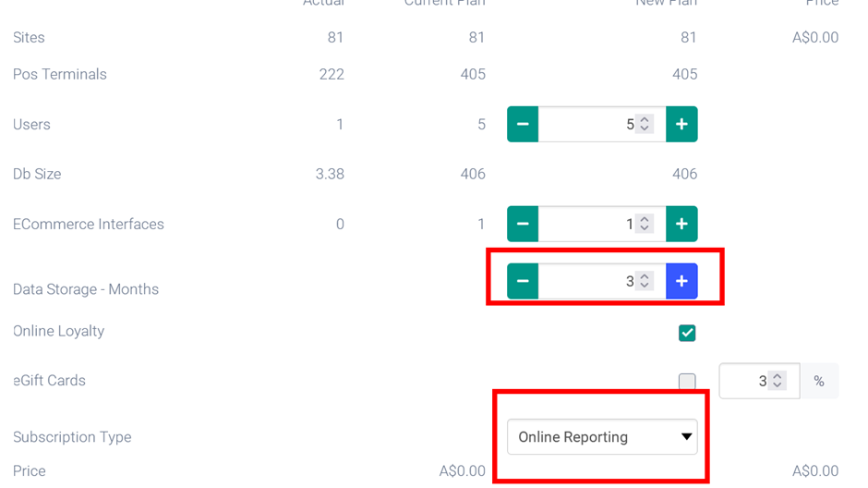This screenshot has height=488, width=868.
Task: Uncheck the Online Loyalty checkbox
Action: pos(687,333)
